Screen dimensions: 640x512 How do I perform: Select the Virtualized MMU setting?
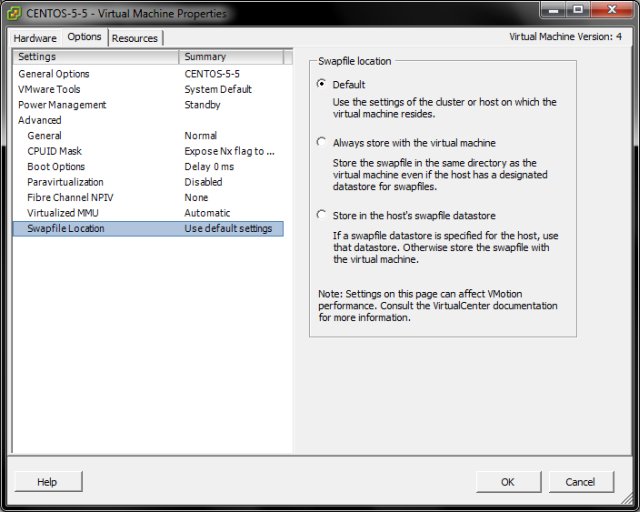click(x=148, y=213)
